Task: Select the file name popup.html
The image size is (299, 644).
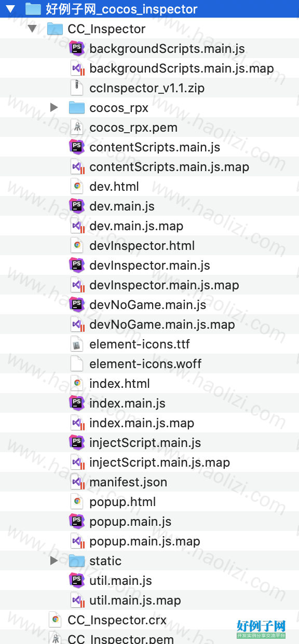Action: point(123,502)
